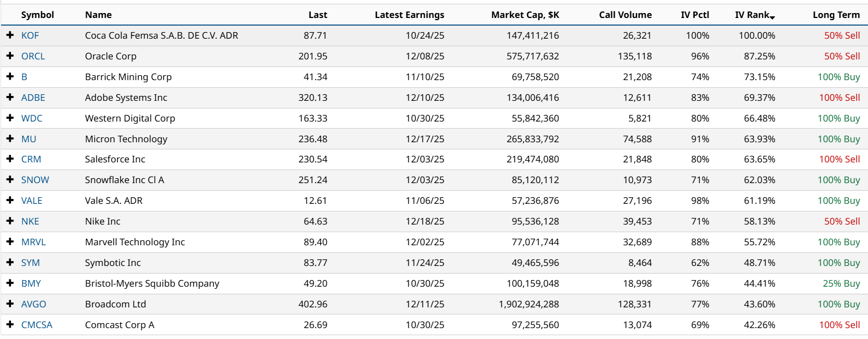The height and width of the screenshot is (339, 868).
Task: Click the plus icon beside NKE
Action: 10,221
